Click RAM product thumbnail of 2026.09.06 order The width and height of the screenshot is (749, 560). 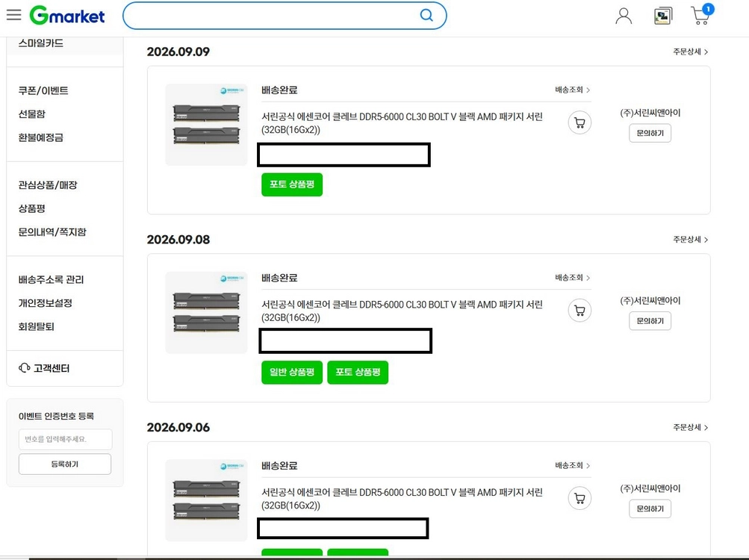coord(206,500)
